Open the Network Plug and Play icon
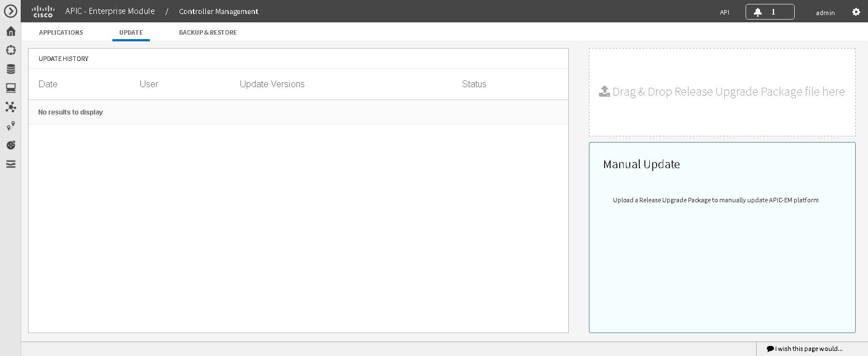 coord(10,145)
